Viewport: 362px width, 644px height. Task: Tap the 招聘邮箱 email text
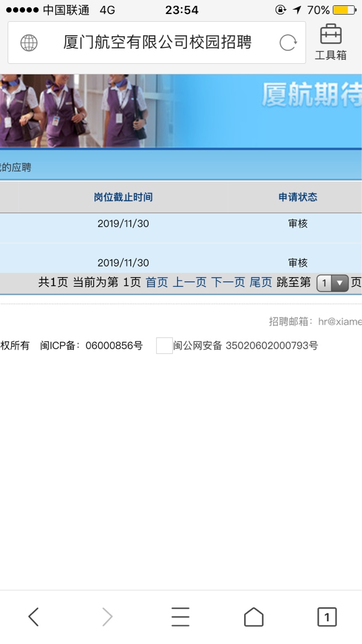[315, 321]
